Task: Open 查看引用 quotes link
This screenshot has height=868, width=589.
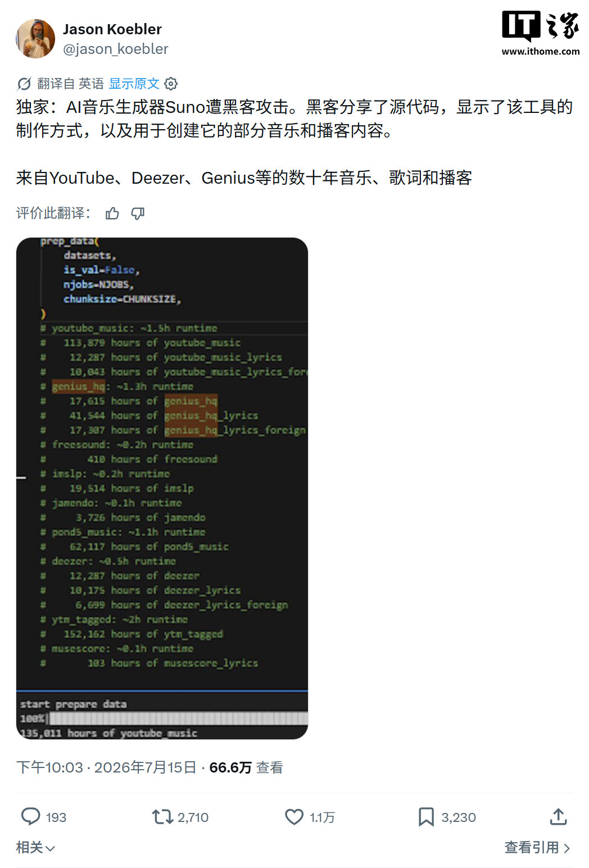Action: (538, 847)
